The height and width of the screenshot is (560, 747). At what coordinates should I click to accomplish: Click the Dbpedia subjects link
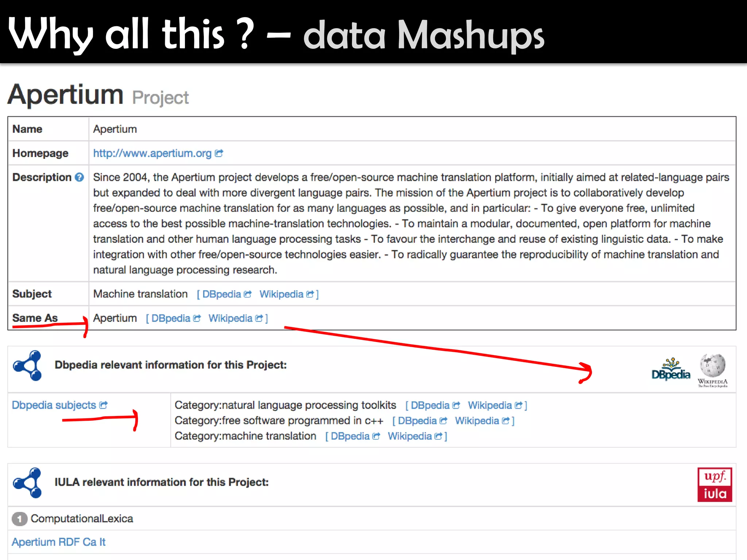(54, 405)
